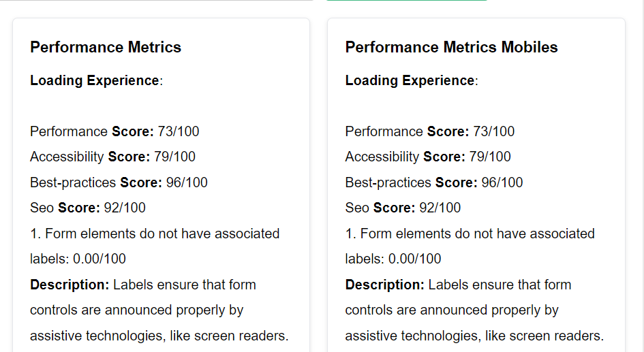Screen dimensions: 644x352
Task: Click Best-practices Score 96/100 in Performance Metrics card
Action: pos(119,182)
